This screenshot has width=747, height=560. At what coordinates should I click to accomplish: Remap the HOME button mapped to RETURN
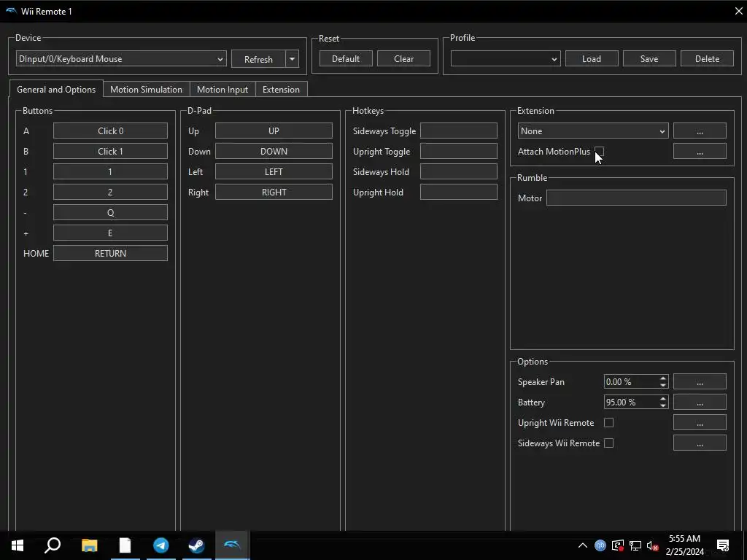pyautogui.click(x=111, y=253)
